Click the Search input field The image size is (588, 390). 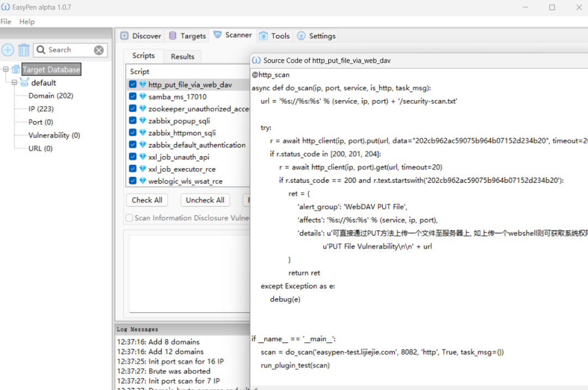70,50
